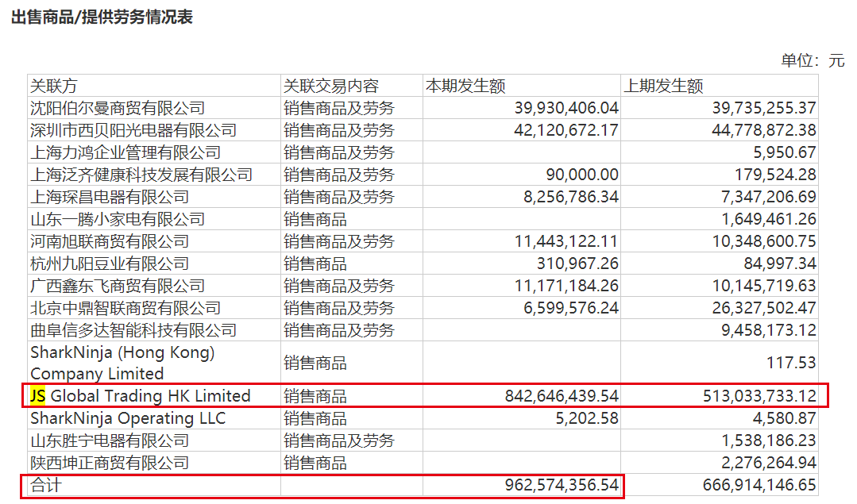Click the amount 6,599,576.24
The image size is (857, 504).
pyautogui.click(x=571, y=308)
